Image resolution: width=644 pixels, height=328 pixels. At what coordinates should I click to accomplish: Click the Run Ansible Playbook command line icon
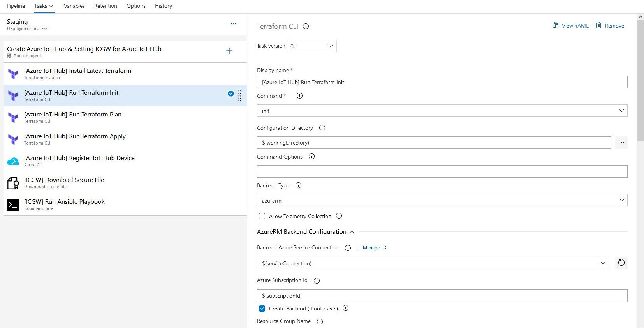[13, 205]
